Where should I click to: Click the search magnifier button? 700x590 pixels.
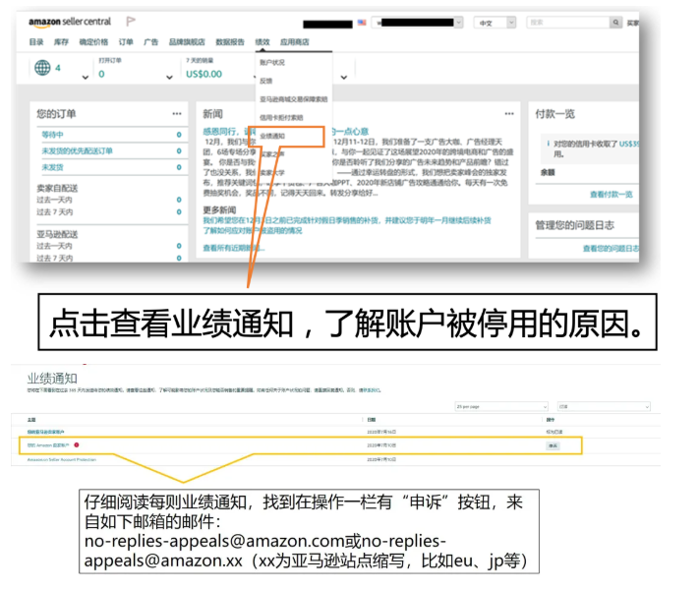point(615,22)
